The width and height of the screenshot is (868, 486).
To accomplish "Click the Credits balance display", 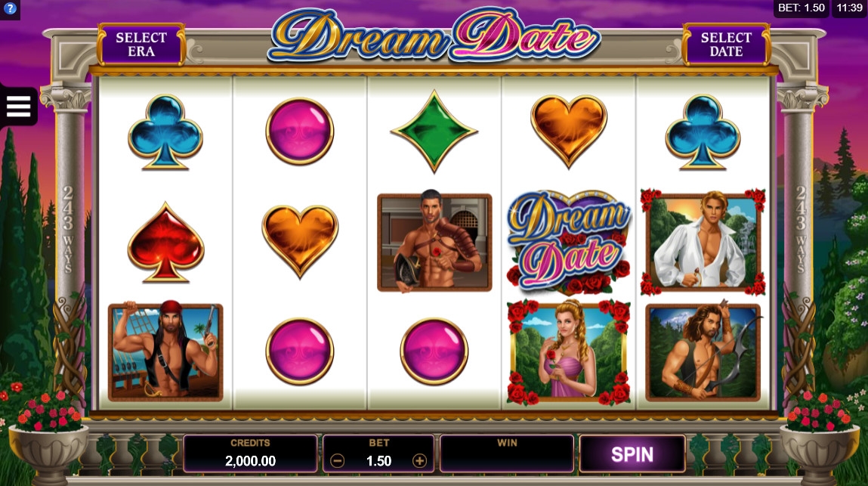I will coord(250,453).
